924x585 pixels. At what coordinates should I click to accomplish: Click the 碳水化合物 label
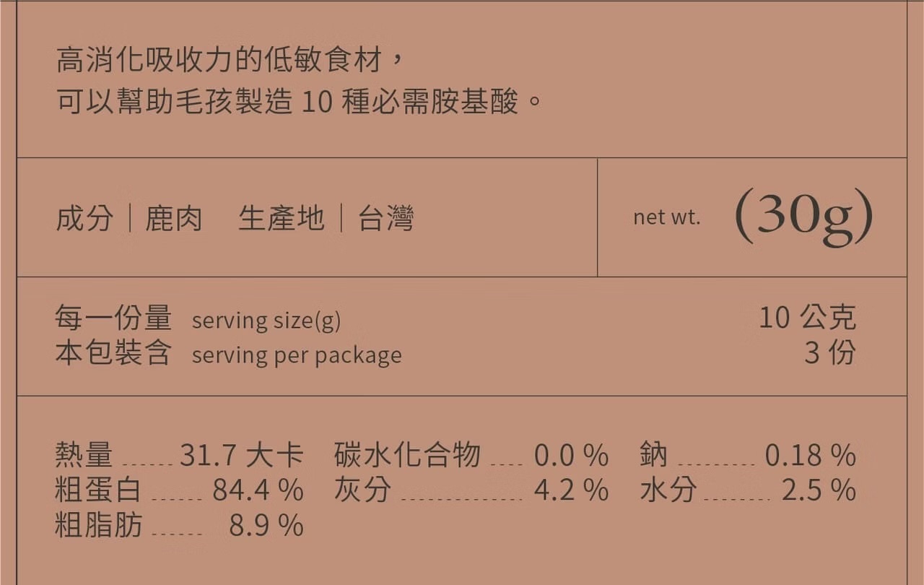pyautogui.click(x=407, y=455)
